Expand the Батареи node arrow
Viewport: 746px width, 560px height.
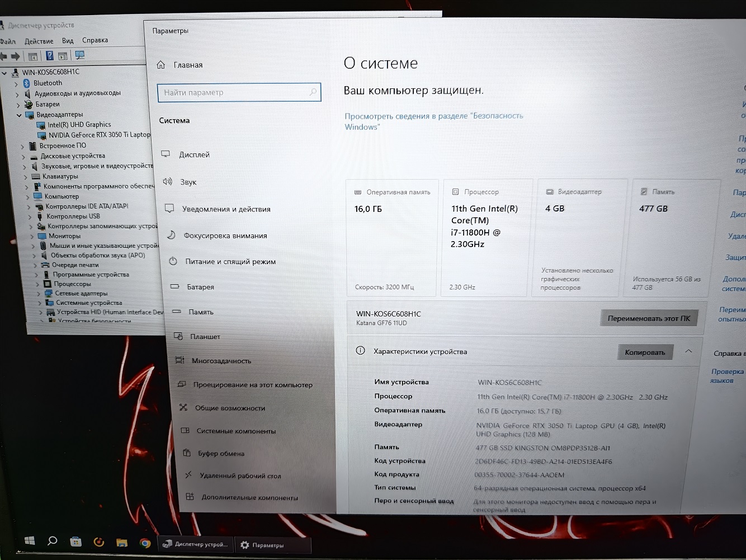click(x=18, y=105)
